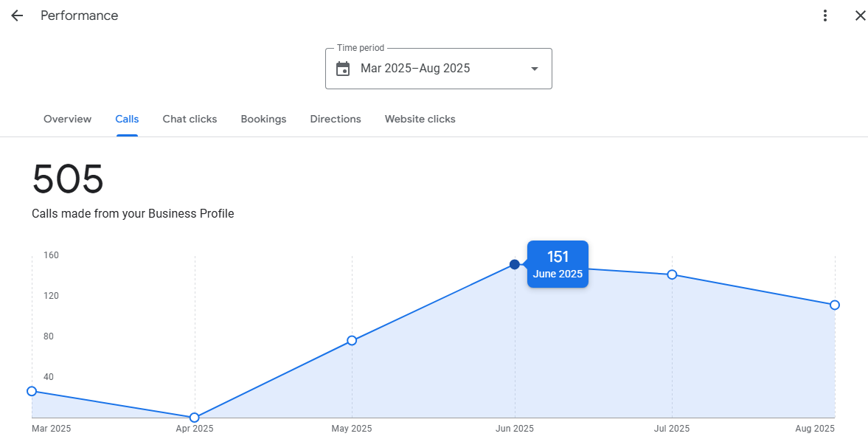Open the three-dot more options menu
Viewport: 868px width, 439px height.
825,15
